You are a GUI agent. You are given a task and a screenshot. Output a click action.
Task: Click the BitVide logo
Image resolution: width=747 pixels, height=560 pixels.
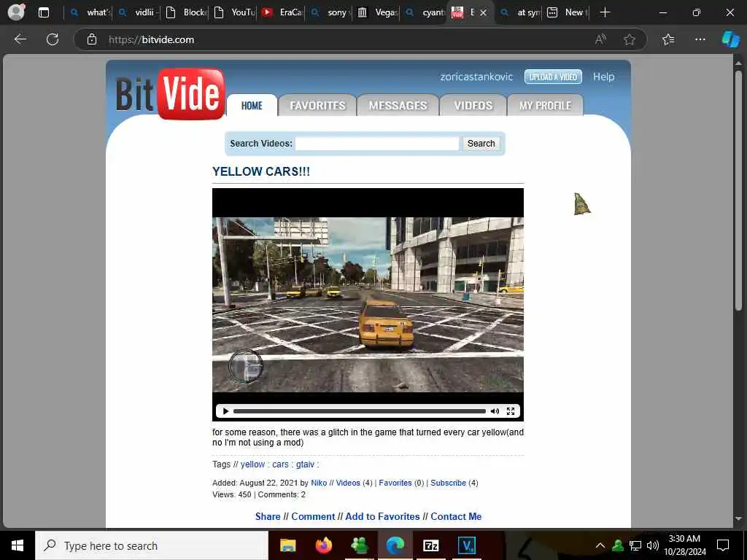170,94
